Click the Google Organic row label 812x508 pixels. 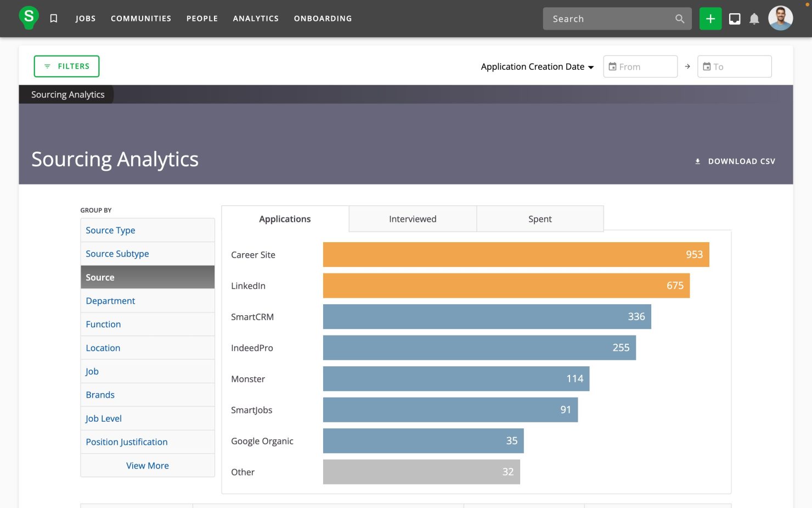coord(262,441)
